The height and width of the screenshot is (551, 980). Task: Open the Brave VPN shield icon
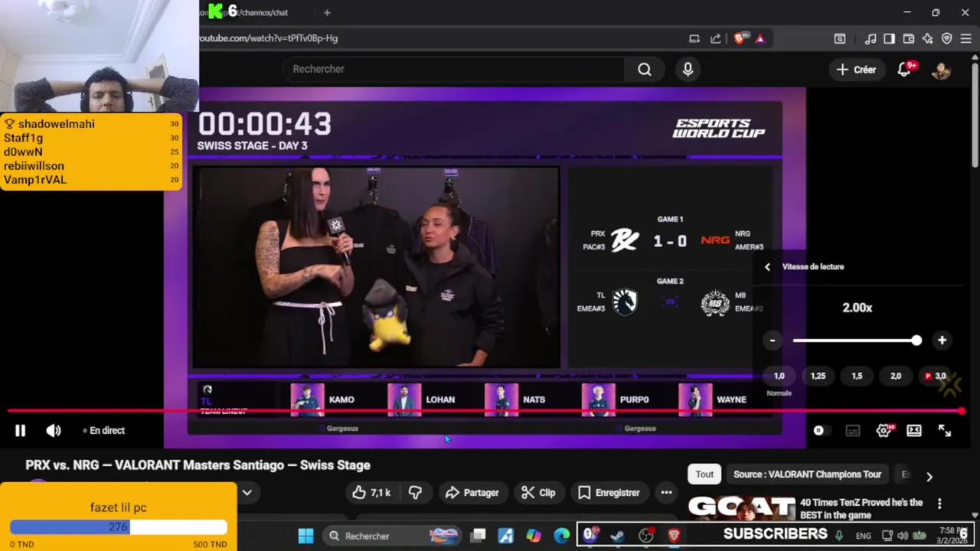pos(946,38)
